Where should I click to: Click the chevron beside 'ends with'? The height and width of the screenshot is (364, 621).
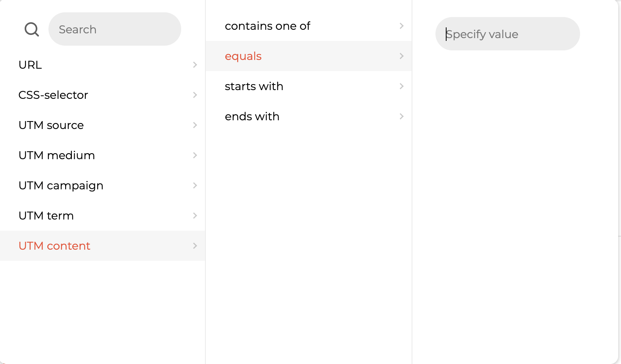click(x=402, y=116)
